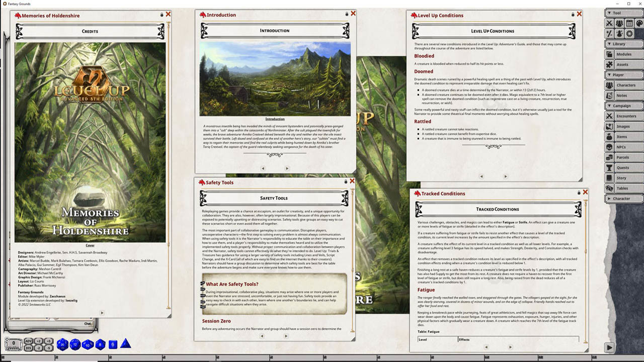This screenshot has height=362, width=644.
Task: Click the next page arrow in Level Up Conditions
Action: coord(506,176)
